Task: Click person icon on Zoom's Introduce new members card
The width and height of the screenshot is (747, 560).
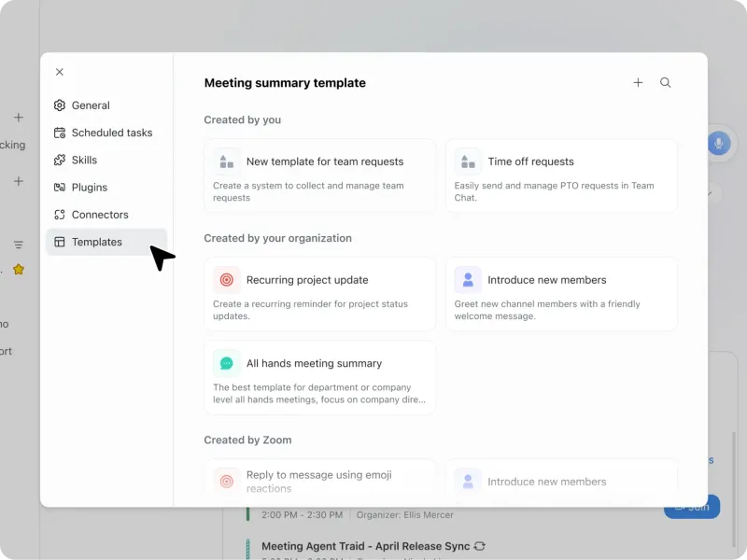Action: point(468,482)
